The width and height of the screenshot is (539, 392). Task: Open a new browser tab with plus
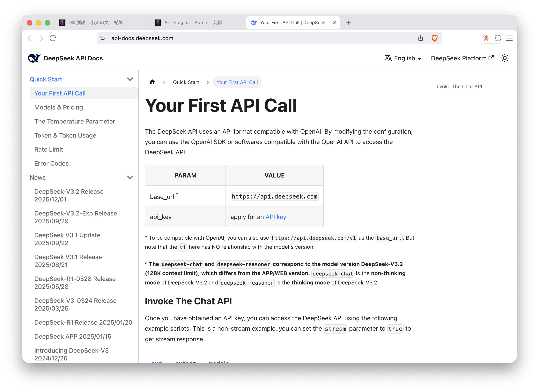(x=348, y=23)
